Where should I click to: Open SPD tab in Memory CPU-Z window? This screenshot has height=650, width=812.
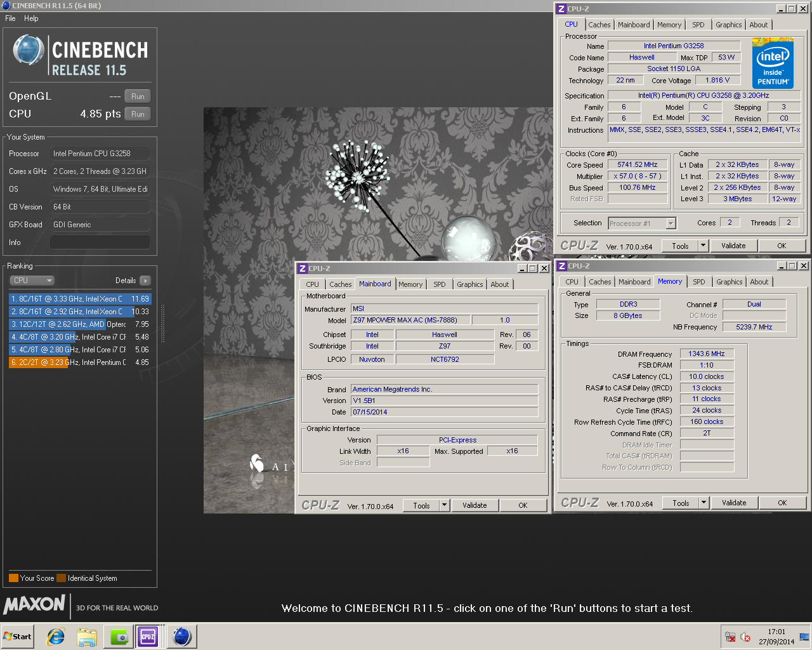[x=699, y=282]
